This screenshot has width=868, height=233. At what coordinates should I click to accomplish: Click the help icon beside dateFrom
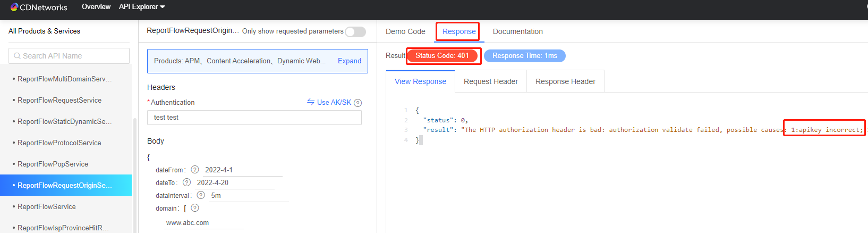[x=195, y=170]
